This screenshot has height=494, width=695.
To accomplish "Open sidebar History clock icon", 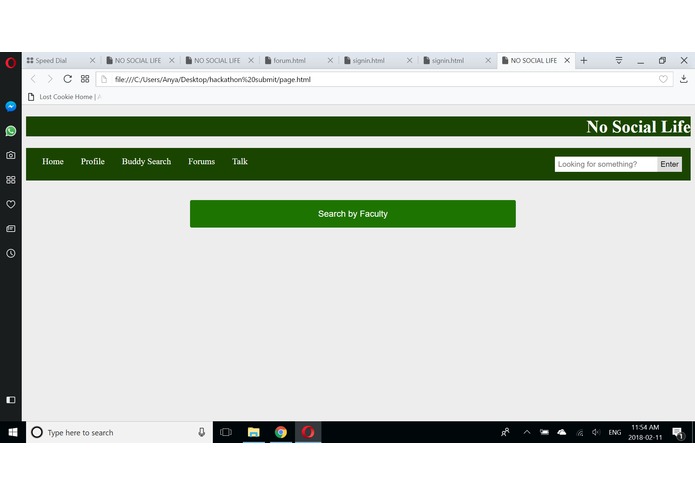I will 11,253.
